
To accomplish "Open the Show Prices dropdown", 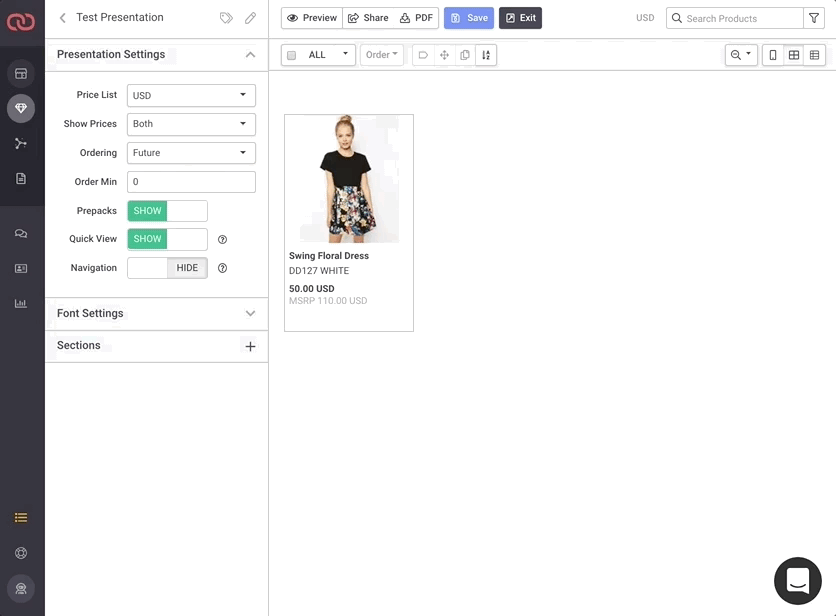I will 191,124.
